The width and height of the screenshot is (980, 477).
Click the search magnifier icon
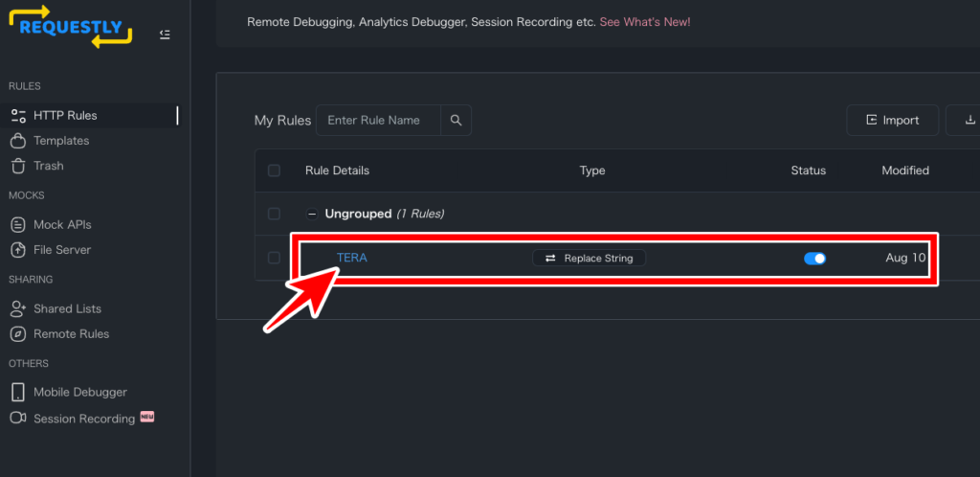tap(457, 120)
